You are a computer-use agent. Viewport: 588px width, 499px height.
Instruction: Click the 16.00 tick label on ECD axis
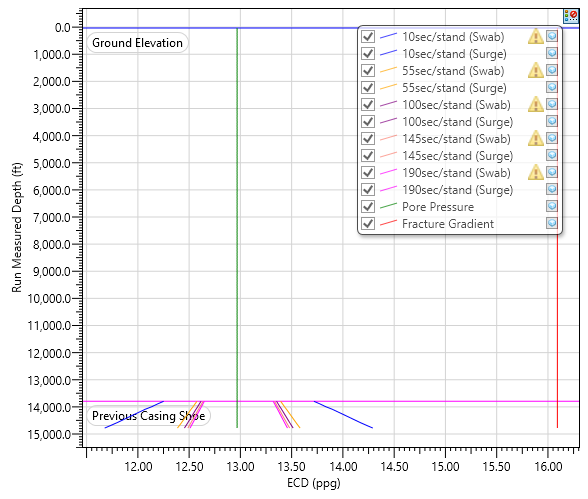click(548, 467)
